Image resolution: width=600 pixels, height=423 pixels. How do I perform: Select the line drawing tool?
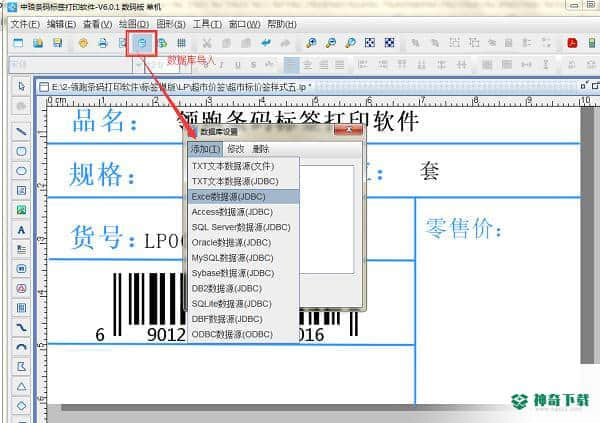coord(21,132)
